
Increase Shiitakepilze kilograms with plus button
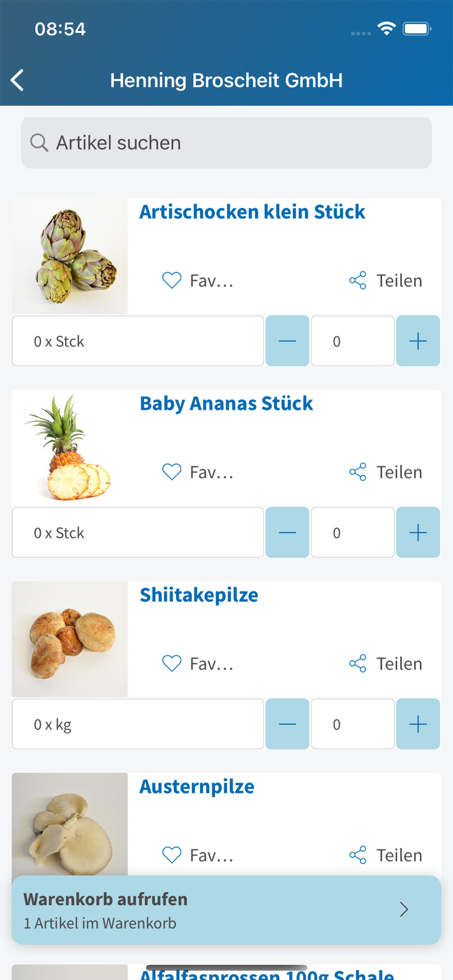tap(418, 724)
